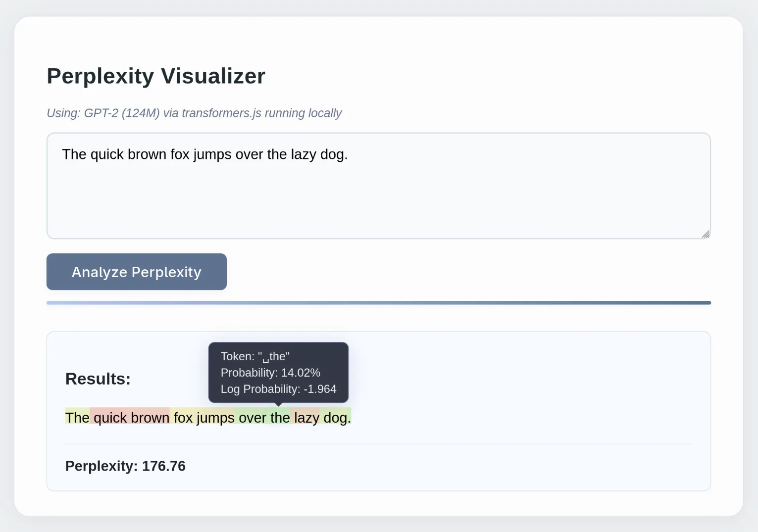This screenshot has height=532, width=758.
Task: Select the highlighted 'dog' token in results
Action: click(x=335, y=418)
